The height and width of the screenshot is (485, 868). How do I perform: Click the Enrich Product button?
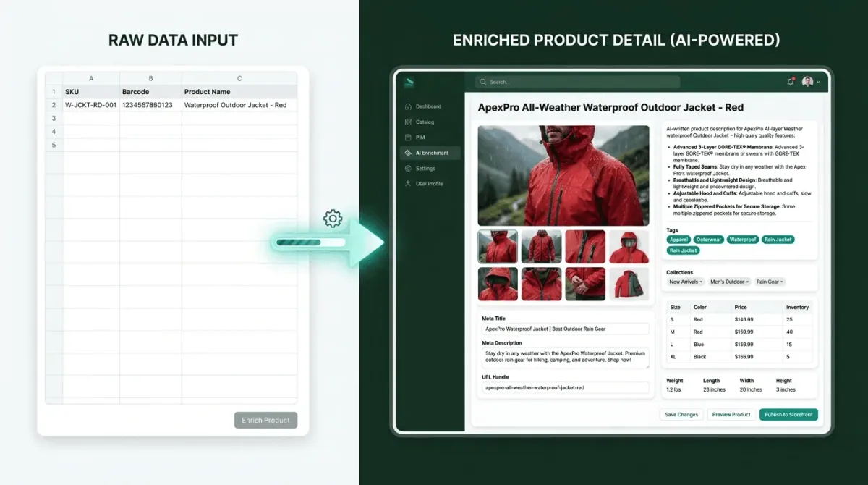(x=265, y=420)
